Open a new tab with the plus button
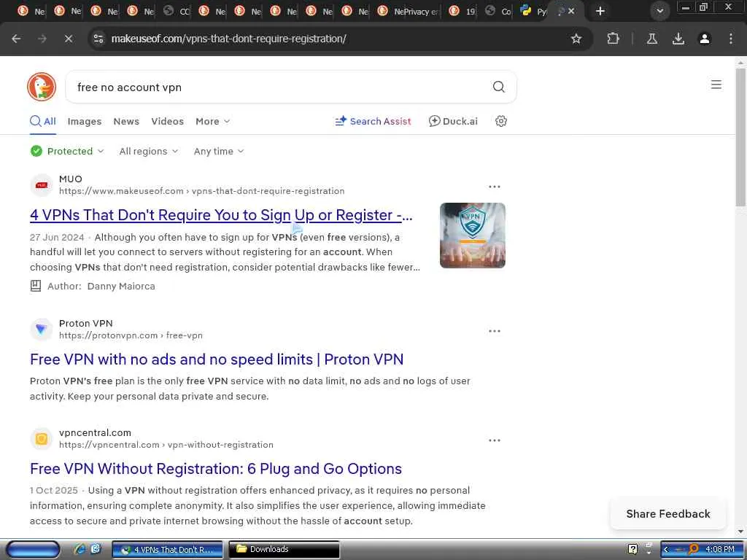The image size is (747, 560). (600, 11)
